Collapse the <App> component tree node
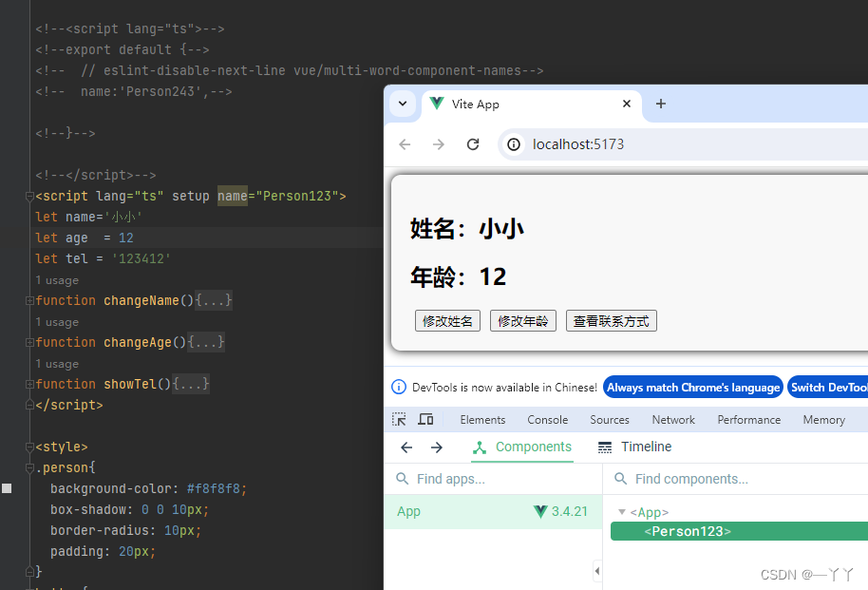 (622, 512)
